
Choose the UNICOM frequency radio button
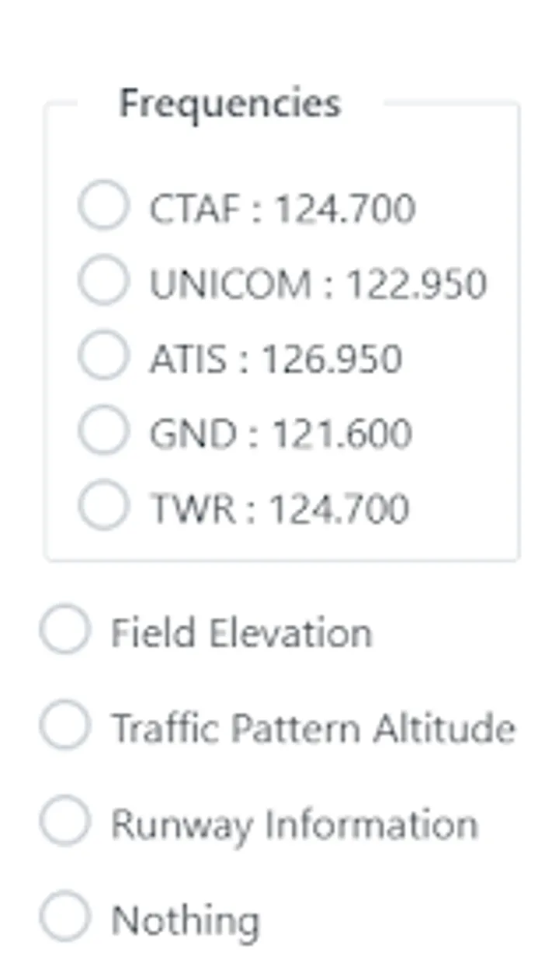[x=103, y=281]
